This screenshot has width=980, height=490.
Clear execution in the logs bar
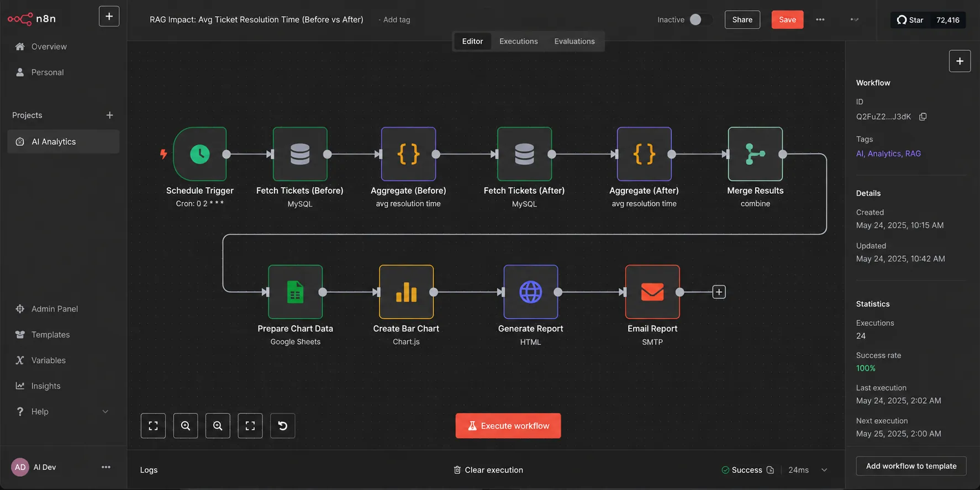pyautogui.click(x=488, y=470)
